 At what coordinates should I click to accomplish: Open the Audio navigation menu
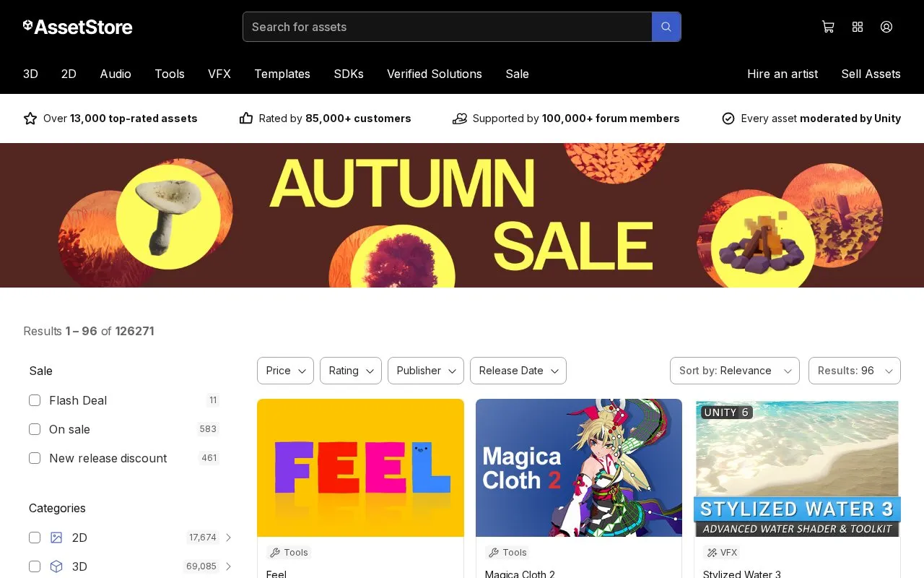click(115, 74)
